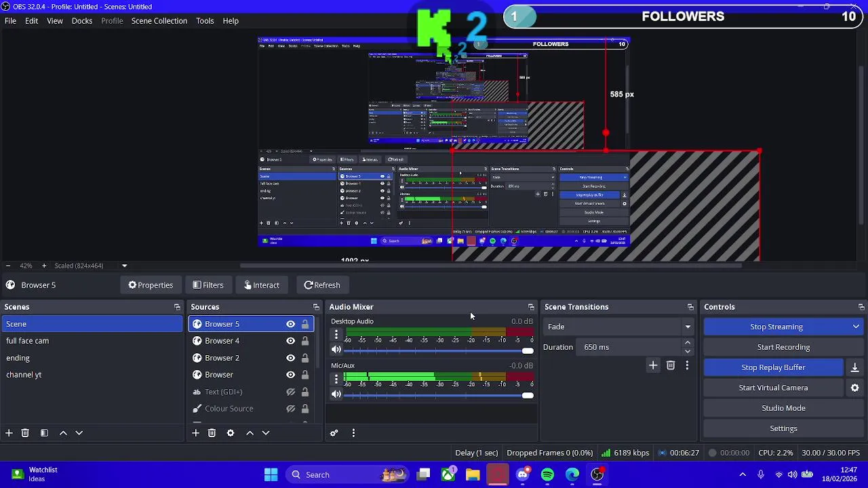Open scene filters icon in Scenes panel

(x=44, y=432)
